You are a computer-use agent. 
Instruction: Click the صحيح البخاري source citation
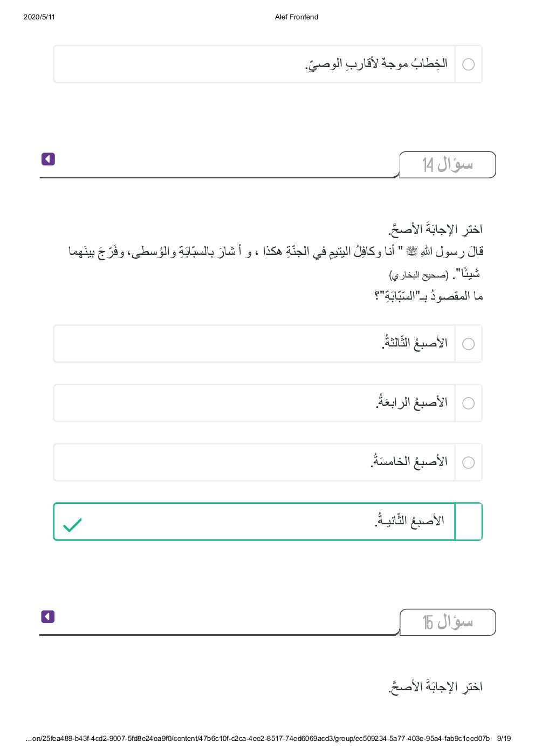coord(419,275)
